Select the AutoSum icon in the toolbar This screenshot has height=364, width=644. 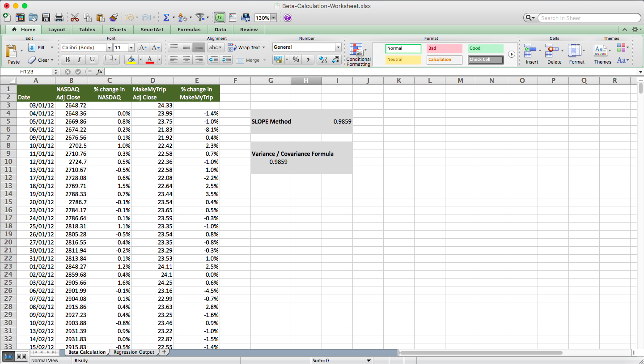coord(166,17)
